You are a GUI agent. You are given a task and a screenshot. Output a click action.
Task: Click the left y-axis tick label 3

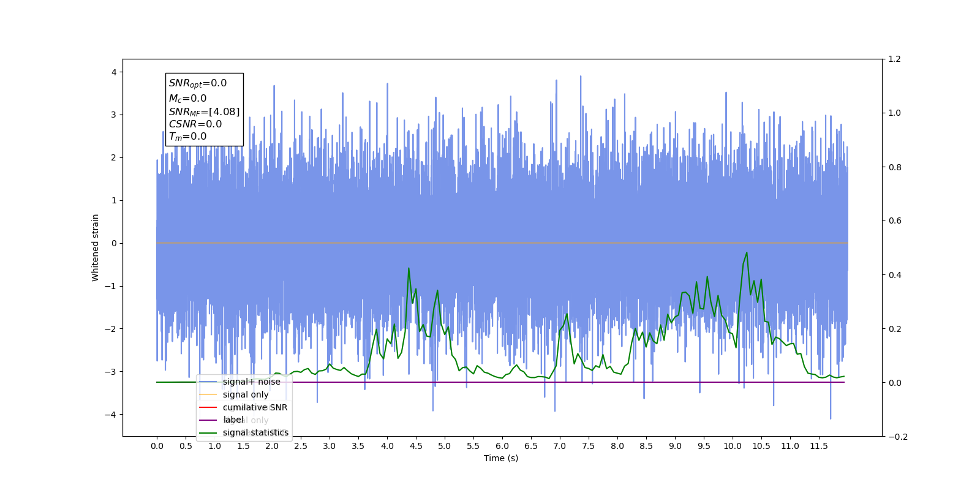113,115
